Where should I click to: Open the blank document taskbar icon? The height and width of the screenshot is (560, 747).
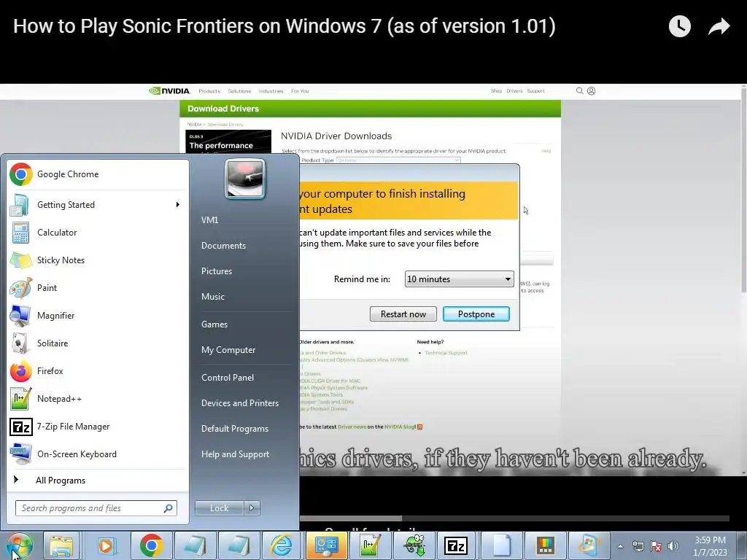pyautogui.click(x=500, y=545)
